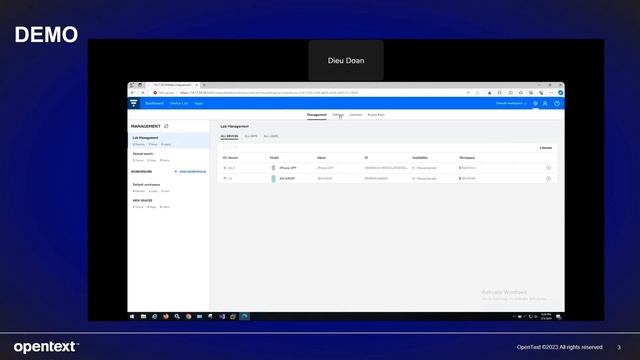Select Shared assets in the left panel
This screenshot has width=640, height=360.
tap(169, 157)
